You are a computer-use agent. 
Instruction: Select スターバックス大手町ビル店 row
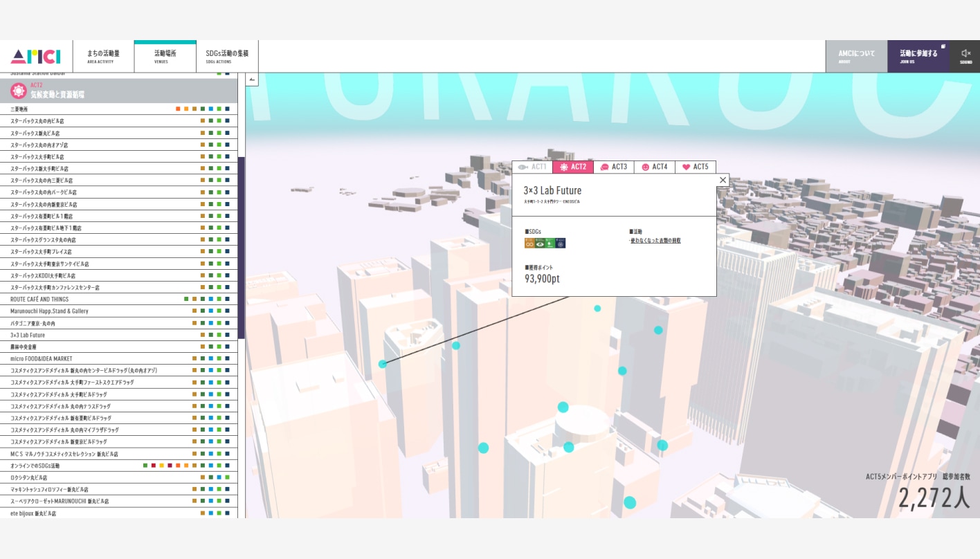(x=119, y=156)
